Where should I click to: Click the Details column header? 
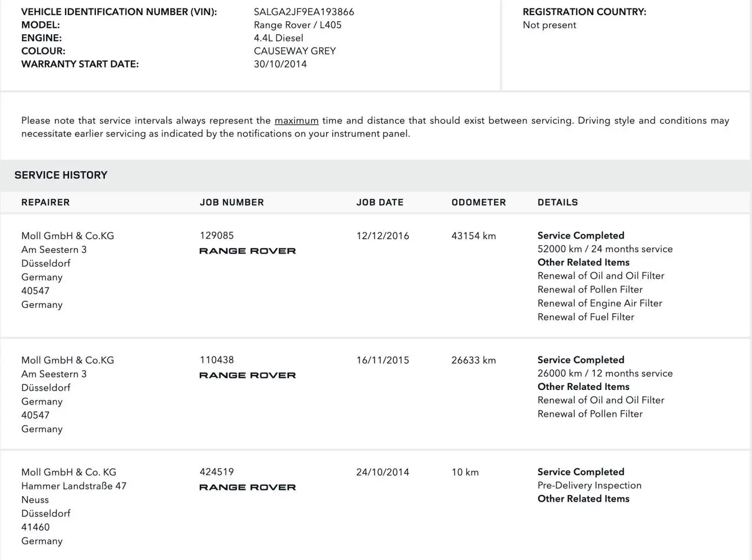point(557,203)
